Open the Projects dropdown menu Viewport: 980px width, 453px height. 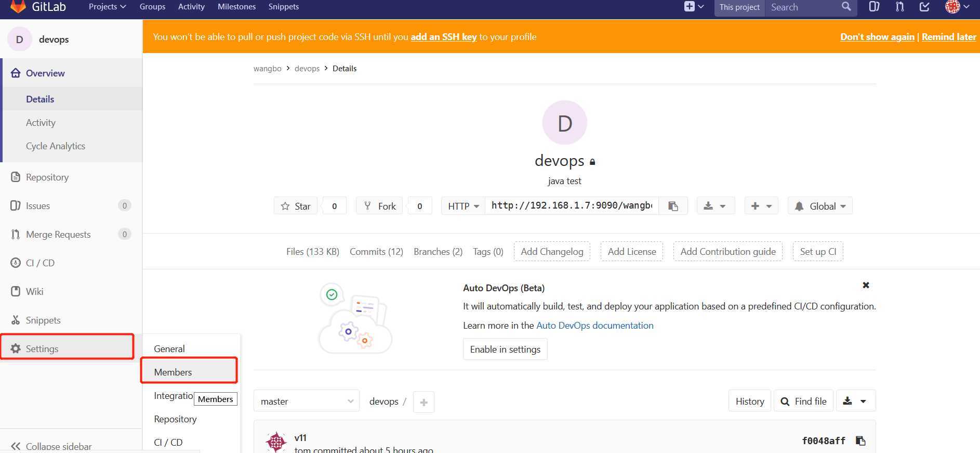(108, 7)
